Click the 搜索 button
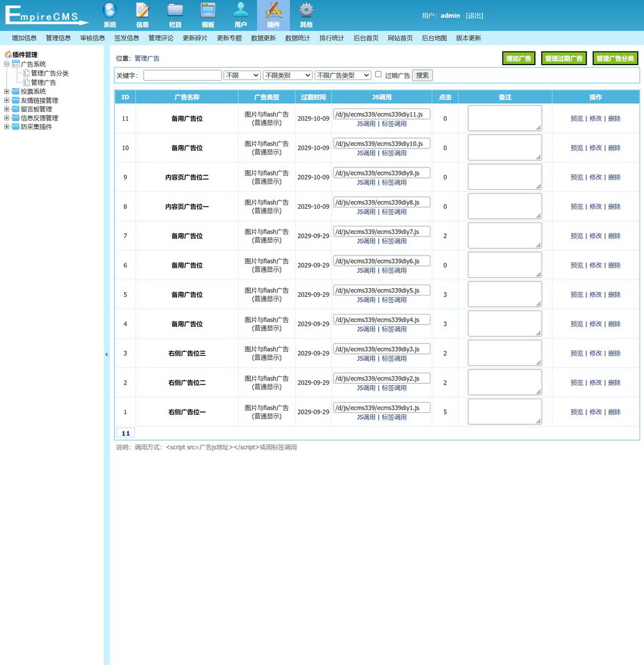The height and width of the screenshot is (665, 644). pos(422,75)
